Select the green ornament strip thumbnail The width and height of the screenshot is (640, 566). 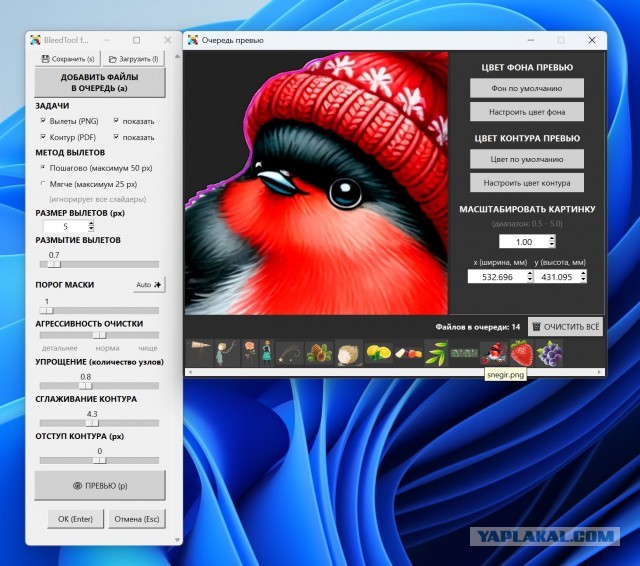[x=464, y=353]
